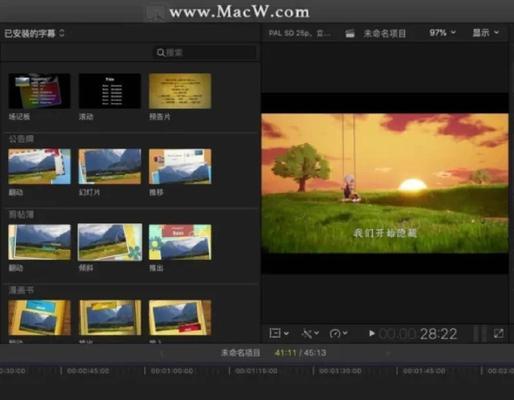
Task: Click the 28:22 timecode display
Action: point(438,334)
